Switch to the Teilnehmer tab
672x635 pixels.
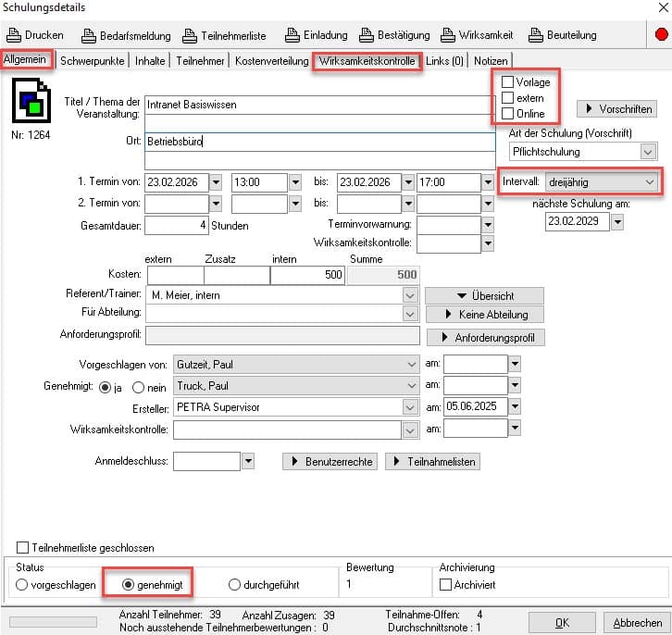point(201,61)
